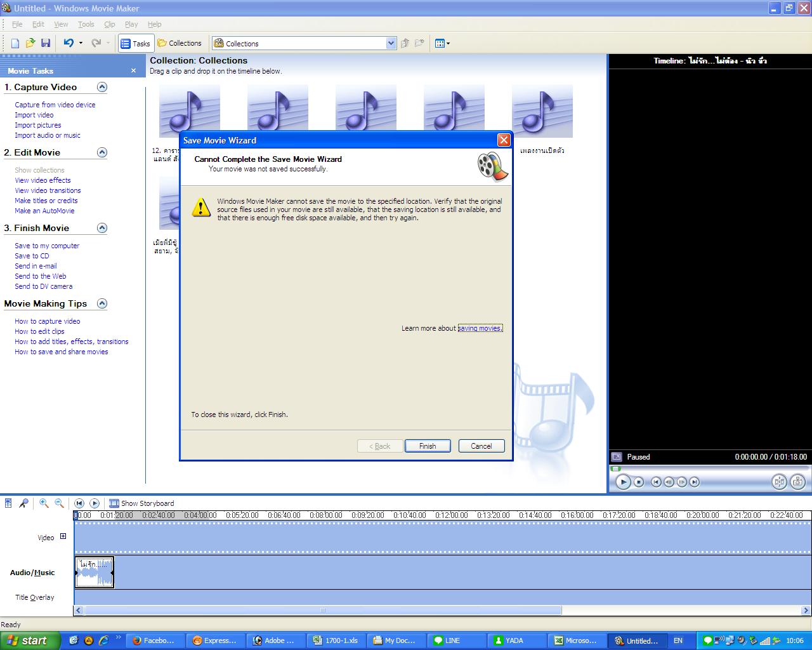Image resolution: width=812 pixels, height=650 pixels.
Task: Select the audio clip on Audio/Music track
Action: click(x=95, y=572)
